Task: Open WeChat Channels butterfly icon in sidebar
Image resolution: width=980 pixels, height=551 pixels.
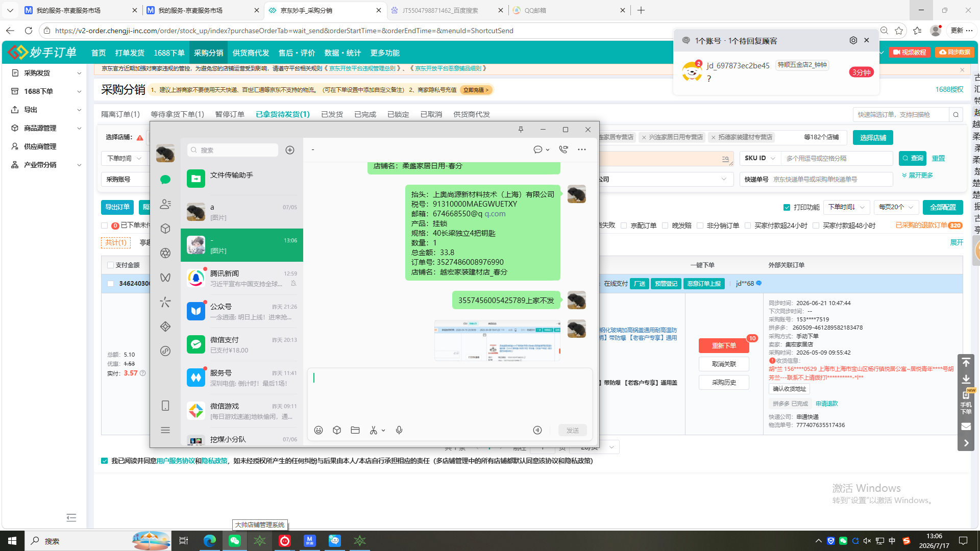Action: pyautogui.click(x=165, y=278)
